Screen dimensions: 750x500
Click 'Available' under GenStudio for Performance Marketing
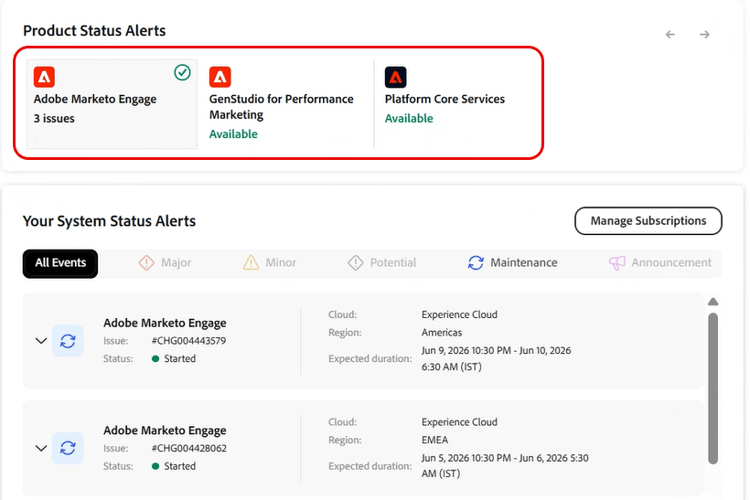point(233,134)
